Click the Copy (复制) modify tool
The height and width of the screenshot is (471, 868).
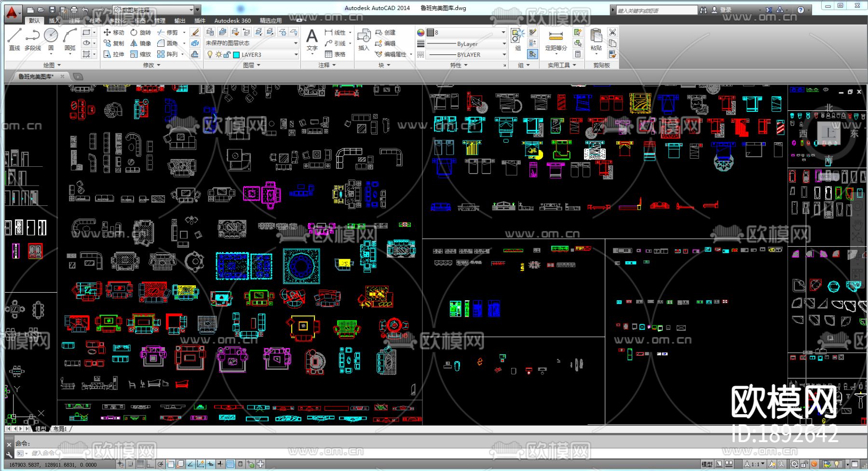(x=114, y=43)
